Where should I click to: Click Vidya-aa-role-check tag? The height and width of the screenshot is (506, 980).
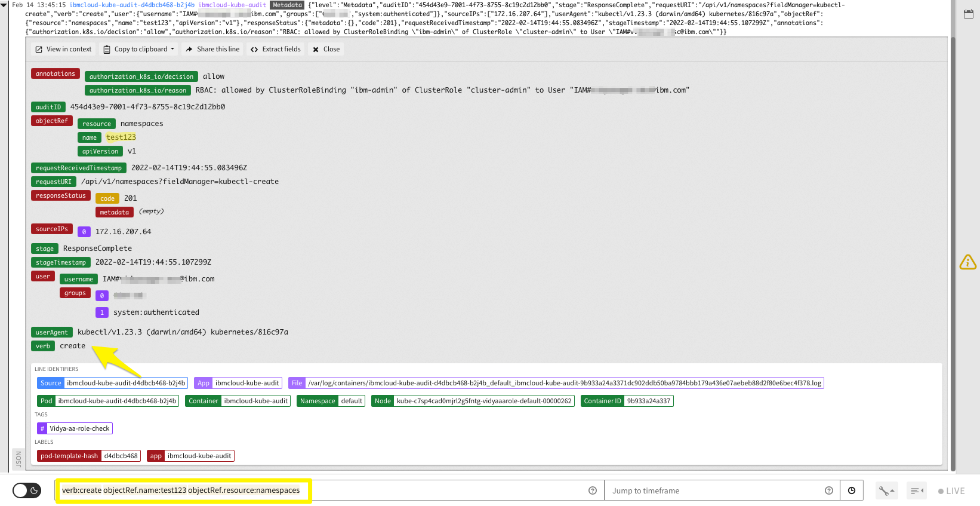point(75,428)
